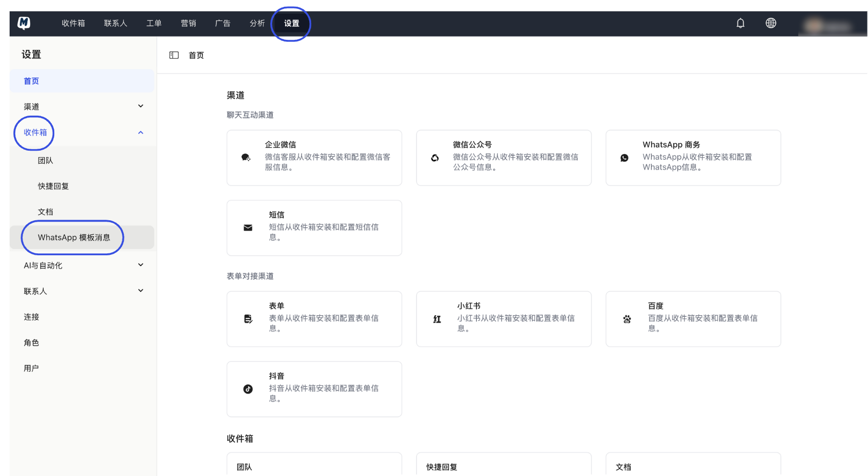Expand the AI与自动化 section
868x476 pixels.
[141, 264]
